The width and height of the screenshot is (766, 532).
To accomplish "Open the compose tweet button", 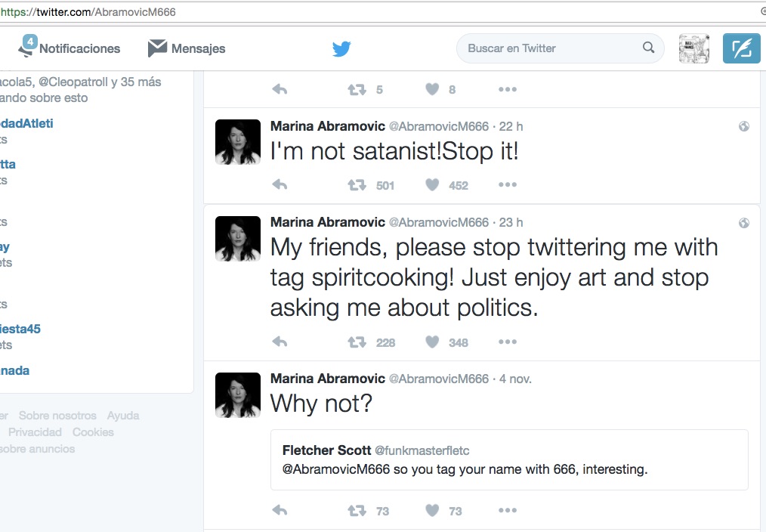I will point(741,48).
